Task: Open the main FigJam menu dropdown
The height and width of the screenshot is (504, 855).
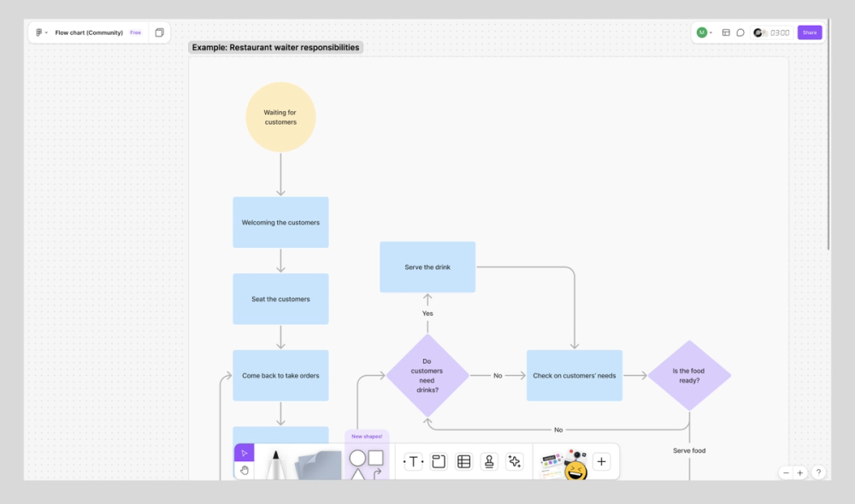Action: [x=39, y=32]
